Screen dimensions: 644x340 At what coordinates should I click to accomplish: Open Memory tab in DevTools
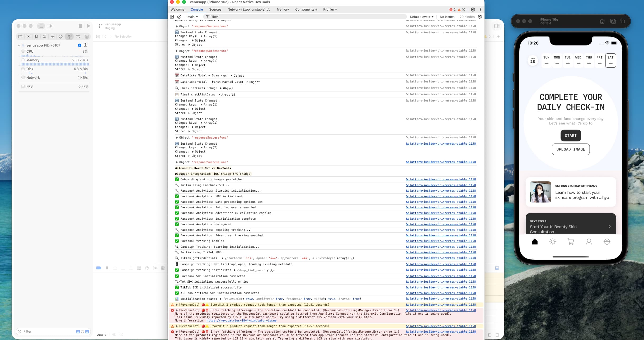point(283,10)
